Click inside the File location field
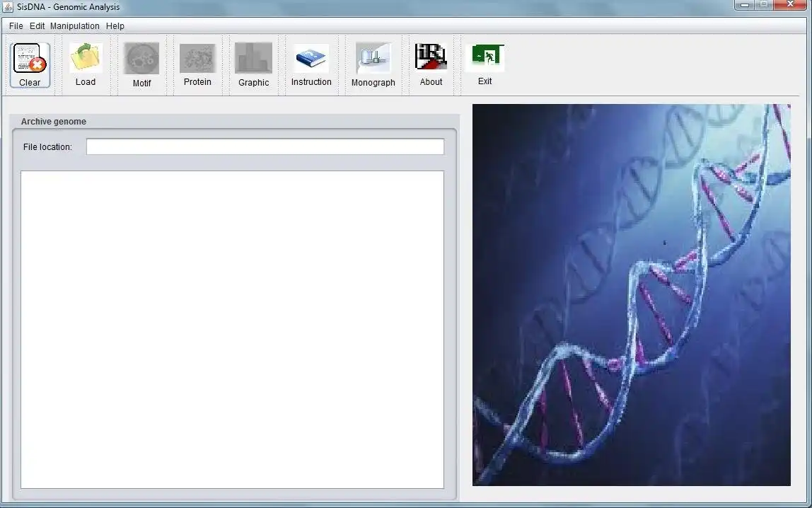 tap(264, 146)
